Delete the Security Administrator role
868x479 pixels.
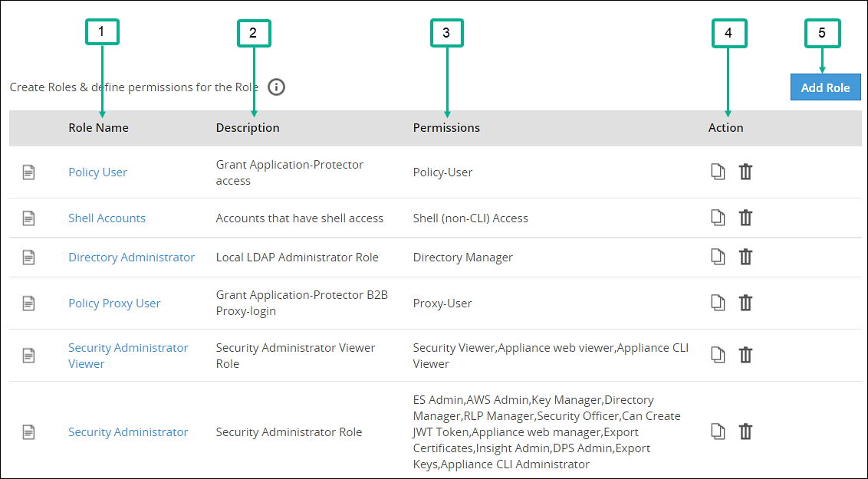pos(745,431)
